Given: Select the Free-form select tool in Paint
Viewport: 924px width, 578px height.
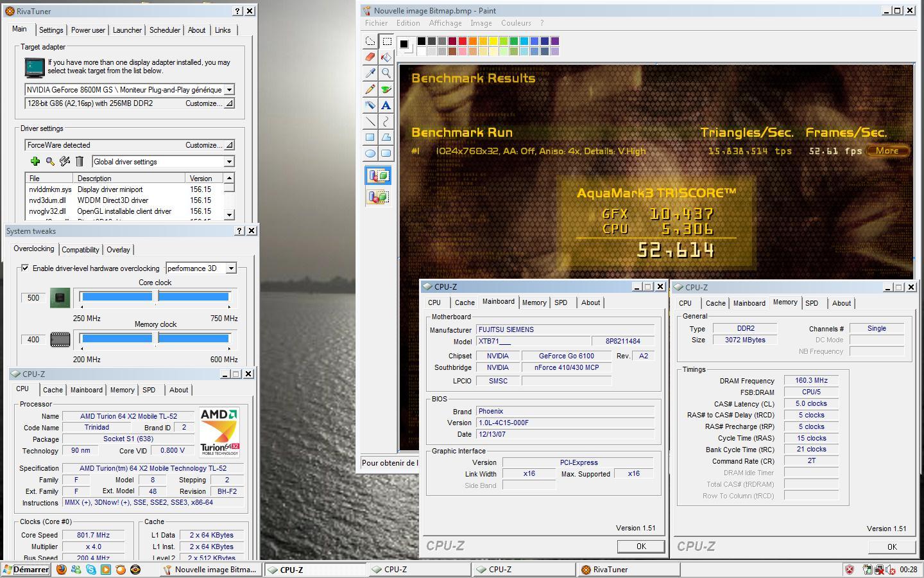Looking at the screenshot, I should point(370,42).
